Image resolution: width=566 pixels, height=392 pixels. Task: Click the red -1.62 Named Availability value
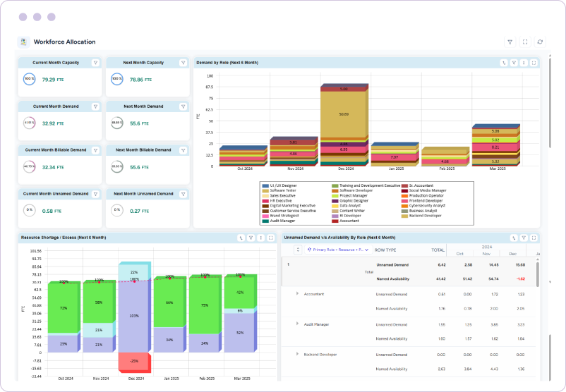click(x=520, y=279)
